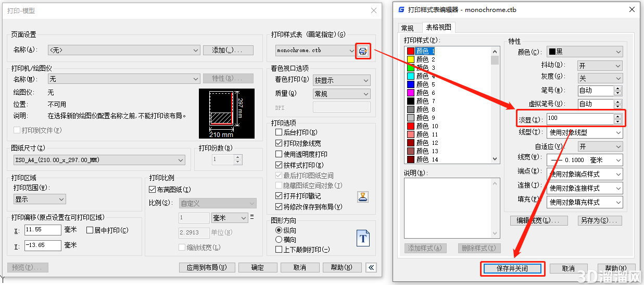Open 填充 dropdown 使用对象填充样式
The width and height of the screenshot is (644, 285).
585,202
